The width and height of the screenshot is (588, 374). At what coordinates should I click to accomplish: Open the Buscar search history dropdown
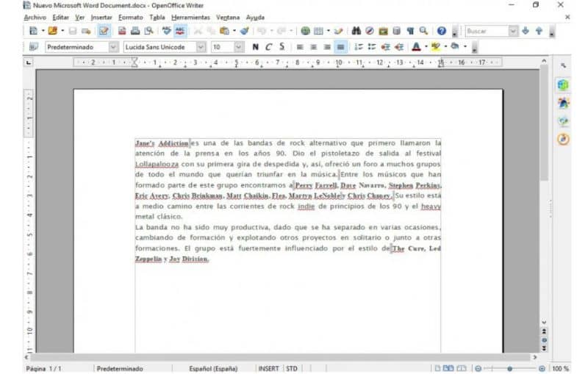click(513, 31)
